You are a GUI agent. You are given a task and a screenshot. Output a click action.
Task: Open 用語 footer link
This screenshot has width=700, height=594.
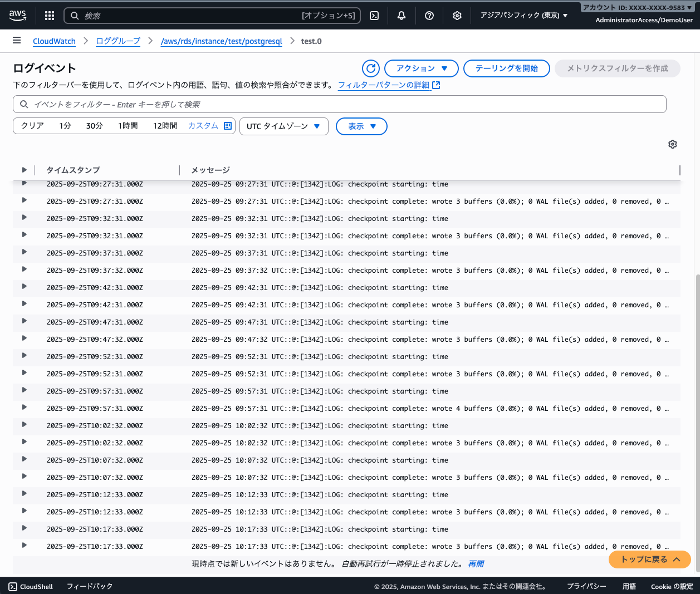click(x=629, y=586)
